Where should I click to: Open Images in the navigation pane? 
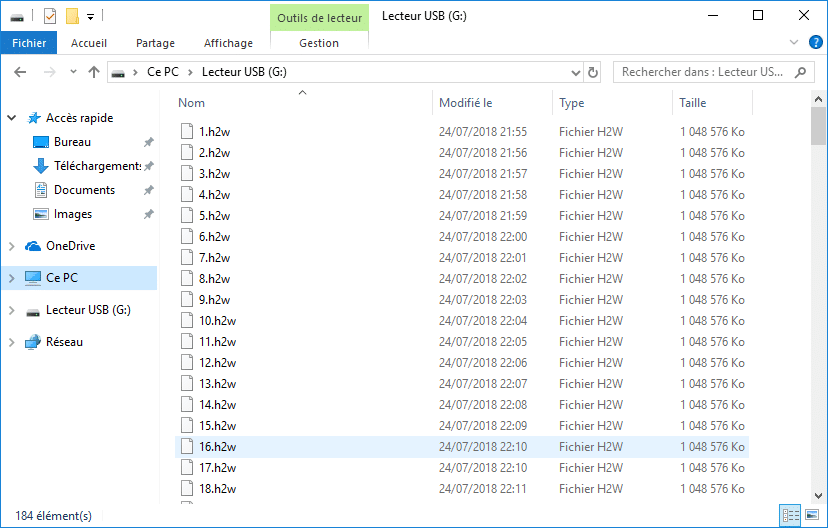click(x=73, y=214)
